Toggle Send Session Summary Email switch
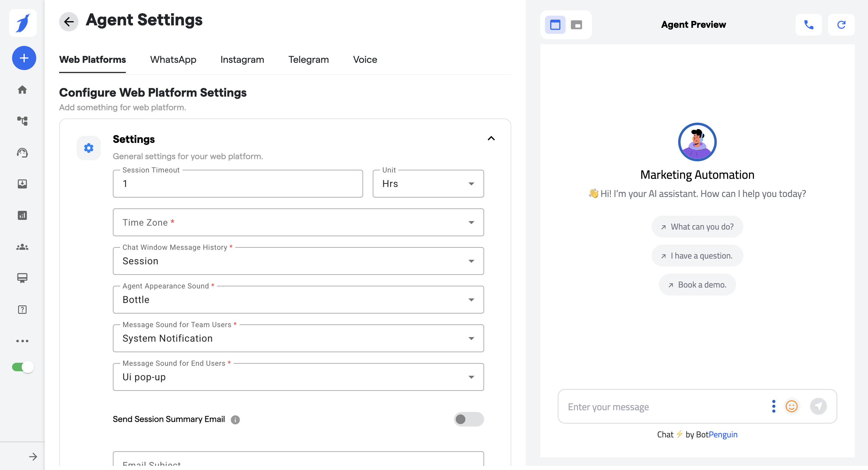Viewport: 868px width, 470px height. [x=468, y=419]
